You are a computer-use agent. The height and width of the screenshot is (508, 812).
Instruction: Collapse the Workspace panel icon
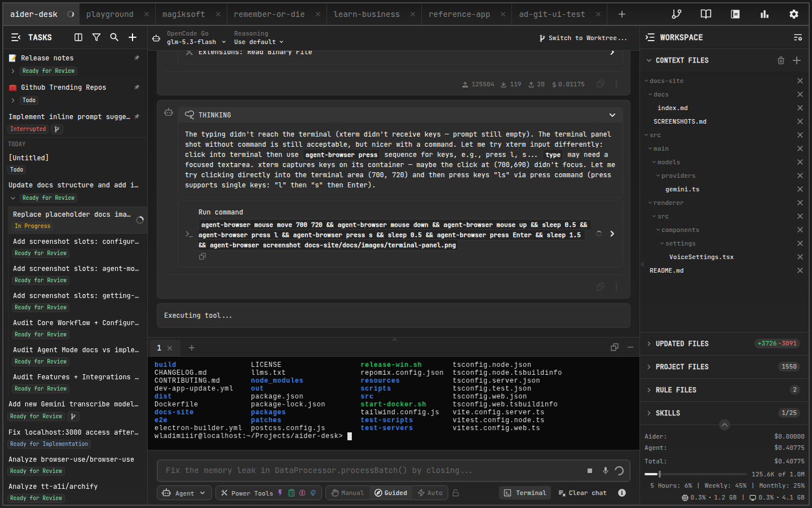(650, 37)
